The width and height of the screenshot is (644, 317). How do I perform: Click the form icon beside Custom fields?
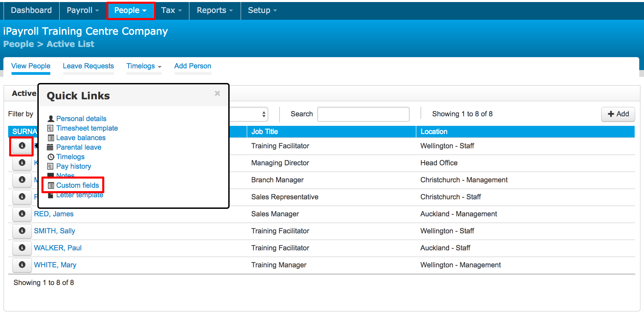51,185
